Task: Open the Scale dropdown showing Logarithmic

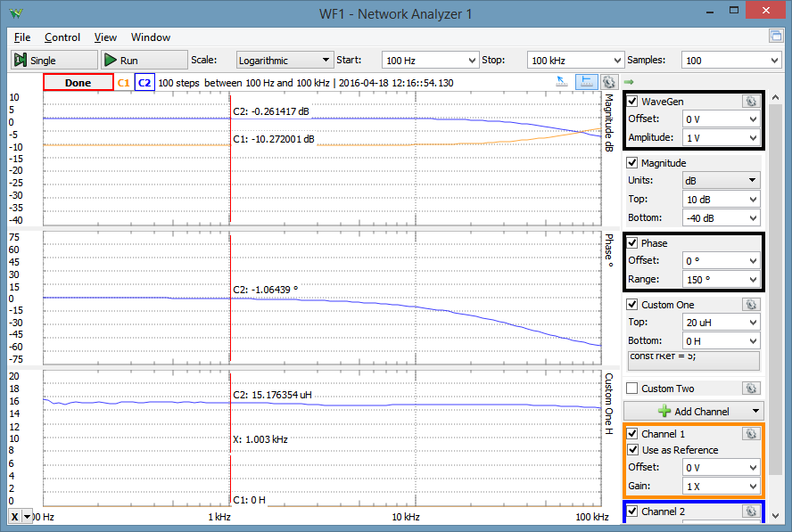Action: point(284,61)
